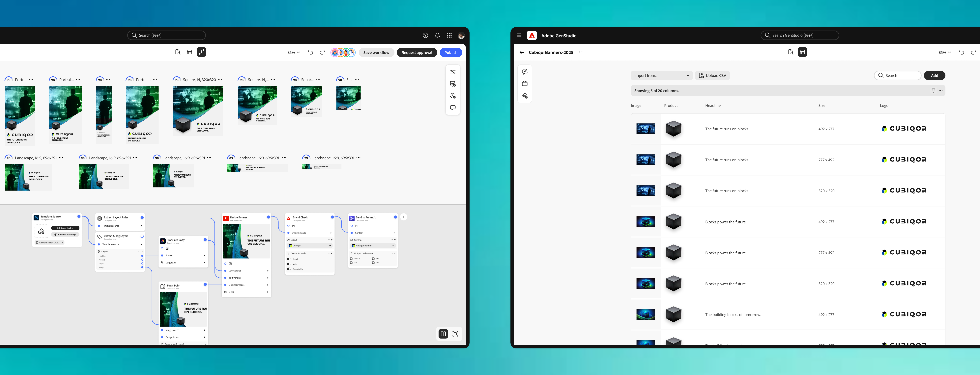Check the PDF output format
This screenshot has width=980, height=375.
[x=352, y=262]
